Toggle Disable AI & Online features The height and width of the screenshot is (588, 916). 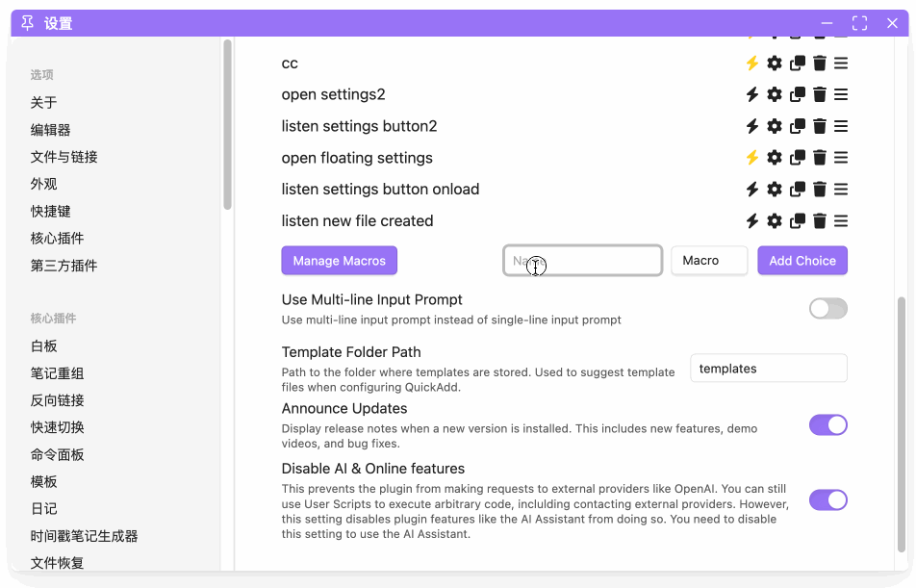coord(827,500)
